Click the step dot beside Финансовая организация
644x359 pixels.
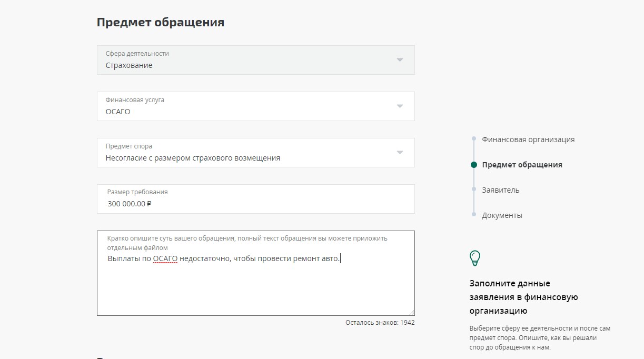(x=474, y=139)
